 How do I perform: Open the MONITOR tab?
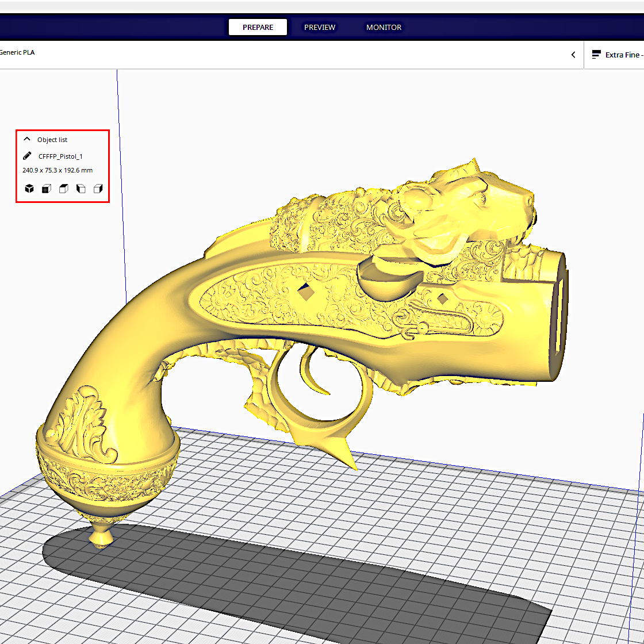point(384,27)
